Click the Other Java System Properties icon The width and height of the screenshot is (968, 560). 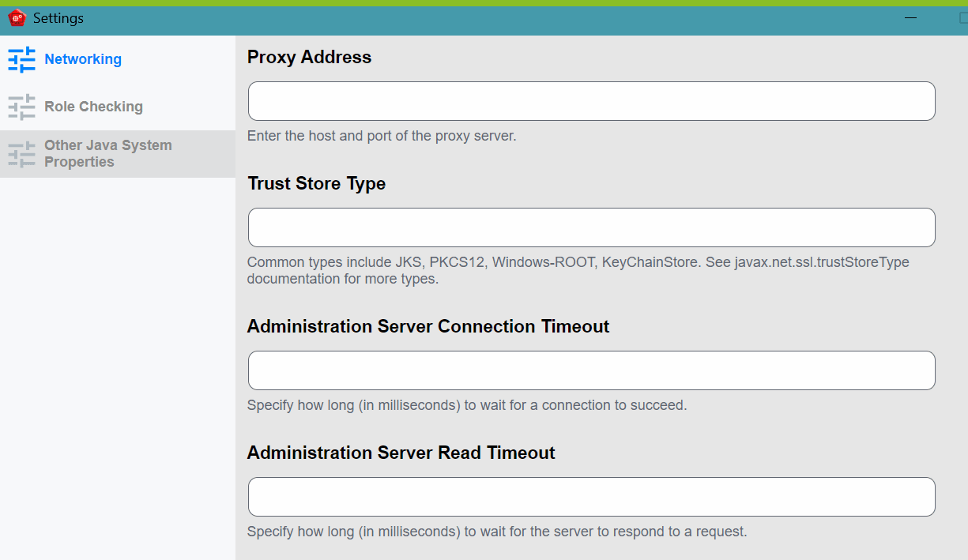point(21,154)
